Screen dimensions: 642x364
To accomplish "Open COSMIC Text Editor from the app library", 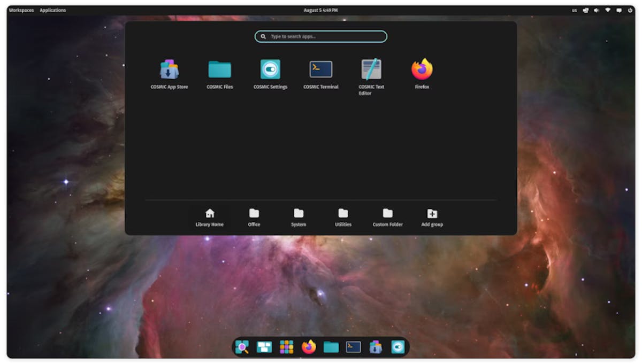I will (371, 77).
